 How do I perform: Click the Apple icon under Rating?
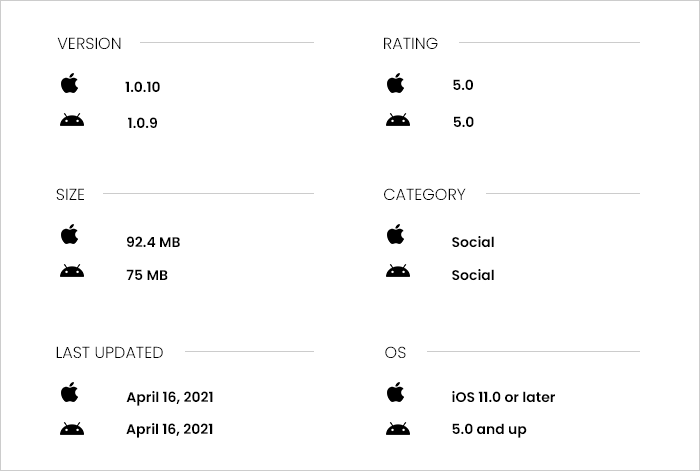coord(396,83)
